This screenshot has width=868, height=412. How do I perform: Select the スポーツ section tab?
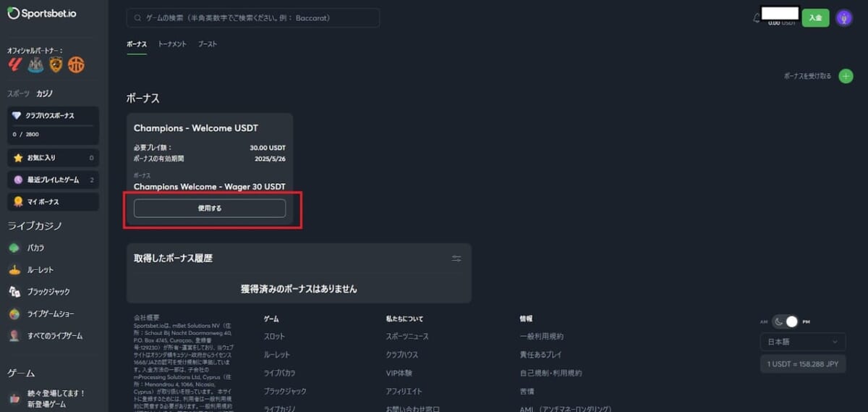point(19,93)
